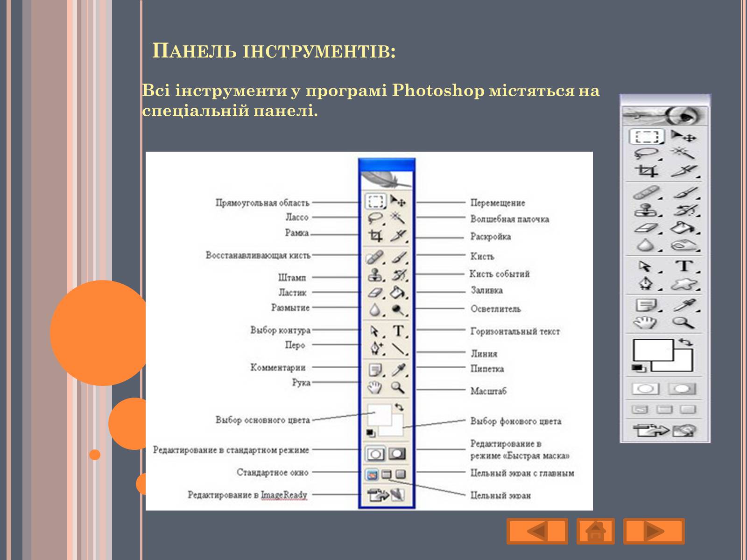Select Stamp icon in labeled diagram toolbar
The height and width of the screenshot is (560, 747).
(376, 275)
